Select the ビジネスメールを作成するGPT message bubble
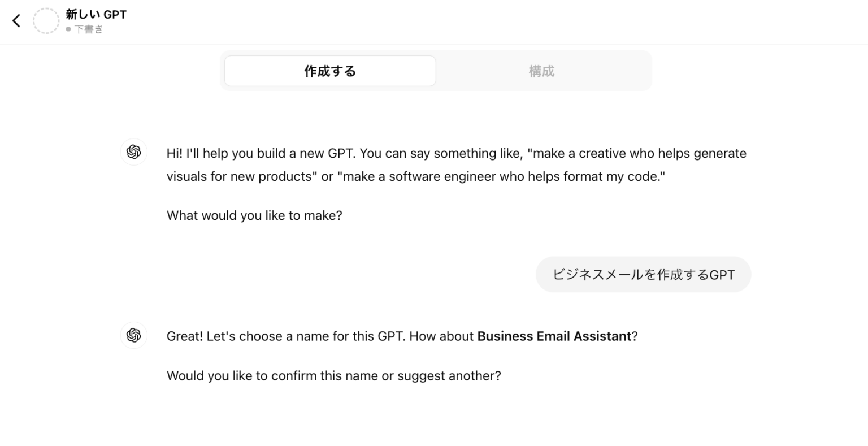Image resolution: width=868 pixels, height=446 pixels. (643, 275)
